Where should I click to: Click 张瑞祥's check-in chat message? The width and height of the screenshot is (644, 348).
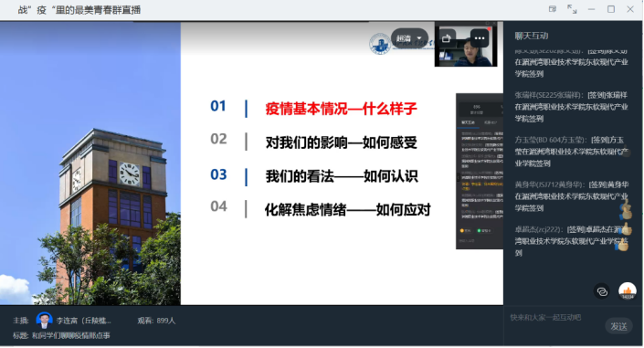coord(571,107)
